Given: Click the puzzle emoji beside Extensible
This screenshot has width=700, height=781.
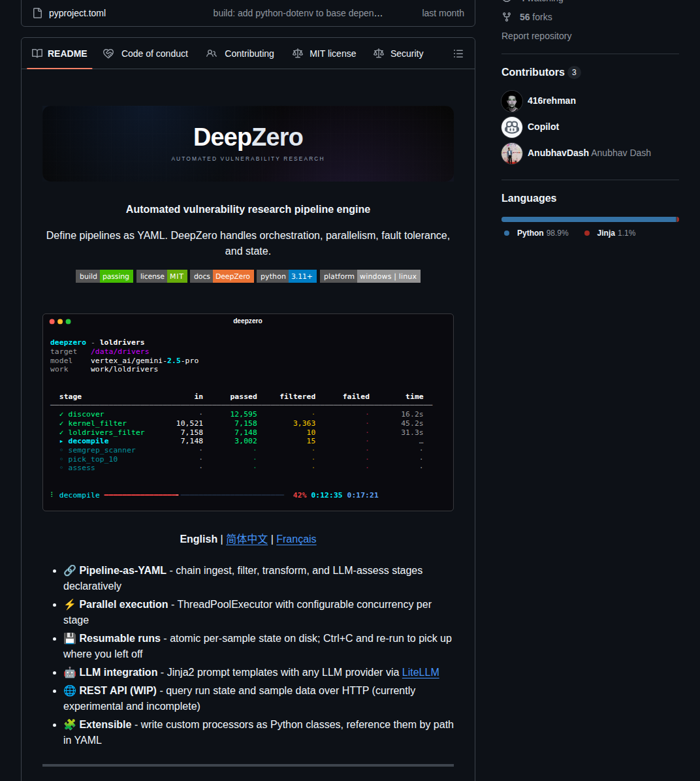Looking at the screenshot, I should (70, 725).
